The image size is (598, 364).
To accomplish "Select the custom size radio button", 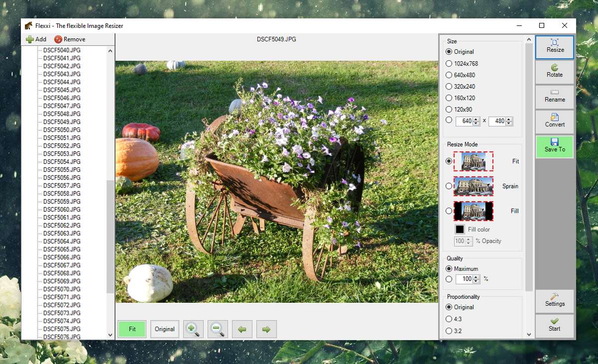I will [449, 120].
